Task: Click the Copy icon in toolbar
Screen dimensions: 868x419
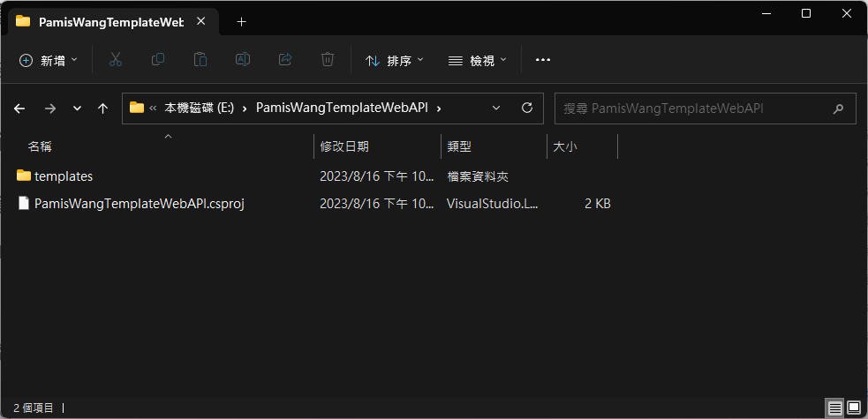Action: [158, 60]
